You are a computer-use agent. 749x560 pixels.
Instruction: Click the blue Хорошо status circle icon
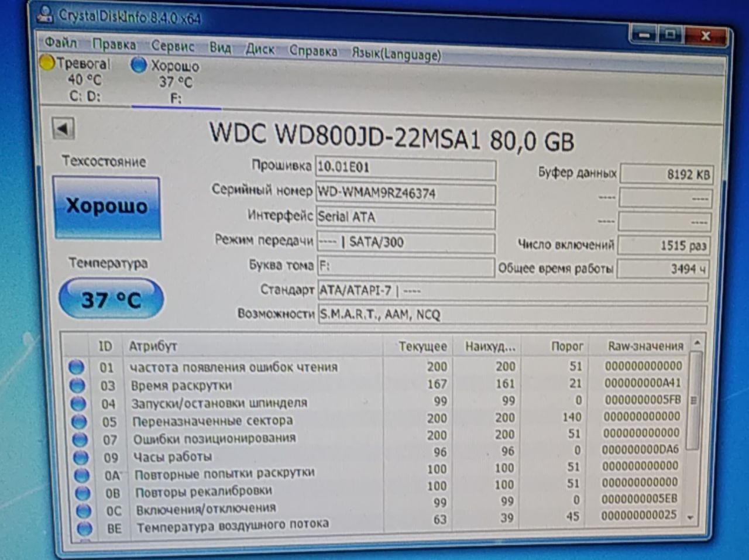coord(139,64)
